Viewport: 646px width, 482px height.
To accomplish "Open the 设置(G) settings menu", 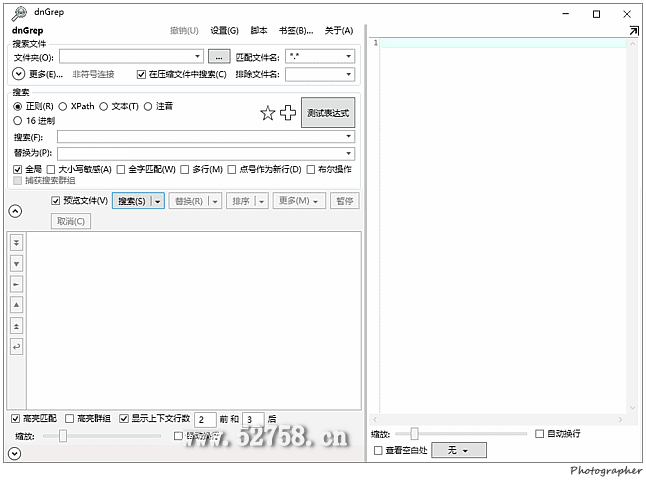I will click(x=225, y=30).
